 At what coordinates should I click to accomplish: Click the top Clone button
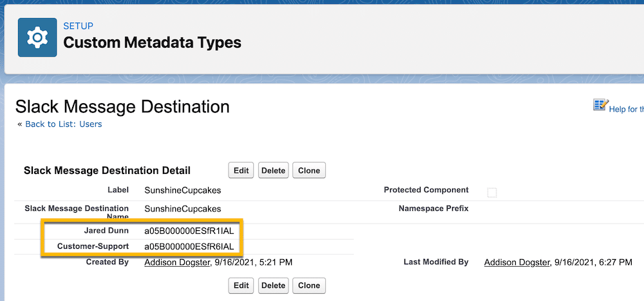coord(309,171)
